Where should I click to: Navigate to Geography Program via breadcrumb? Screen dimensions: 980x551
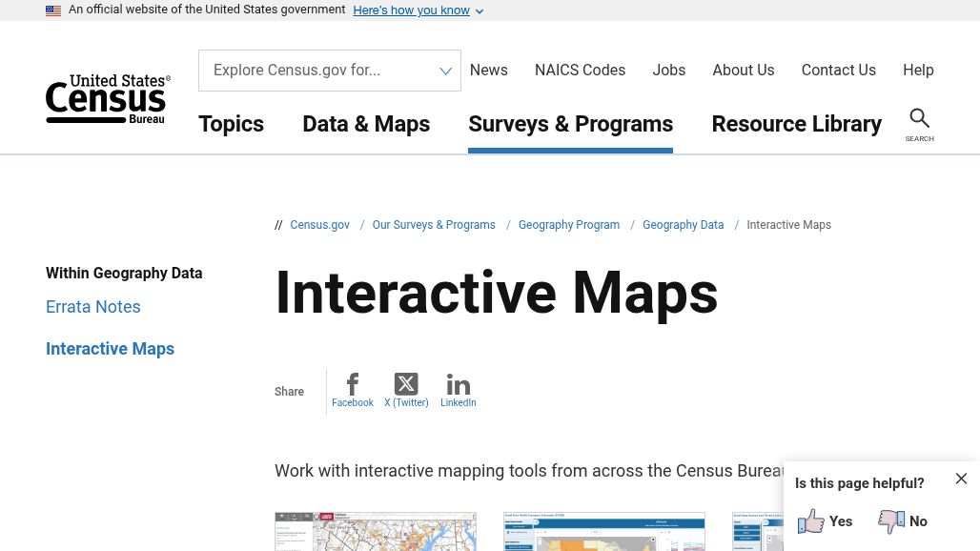[x=568, y=225]
